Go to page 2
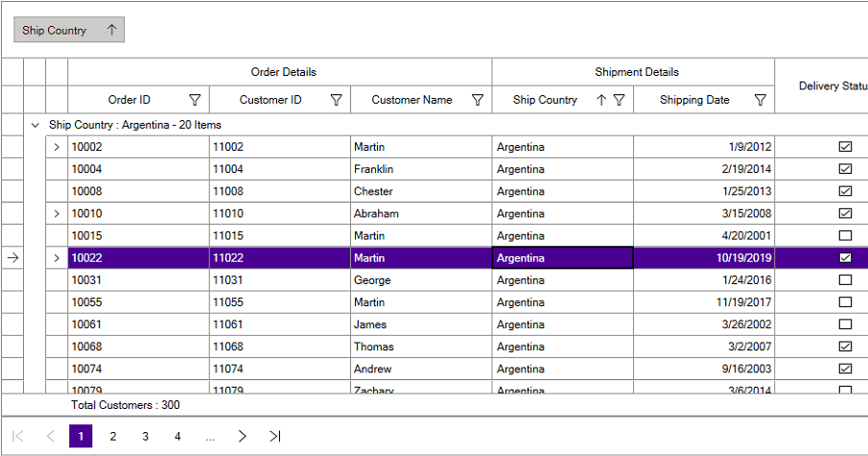 113,437
